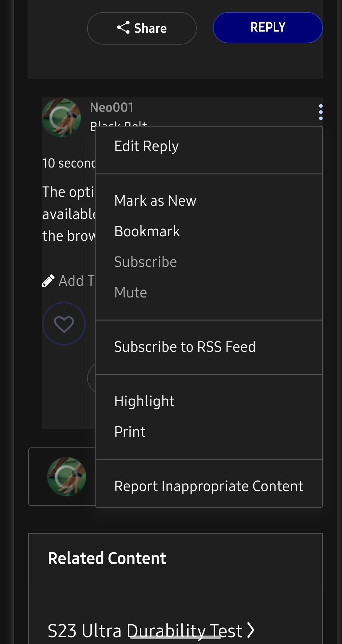The width and height of the screenshot is (342, 644).
Task: Open S23 Ultra Durability Test link
Action: (x=145, y=630)
